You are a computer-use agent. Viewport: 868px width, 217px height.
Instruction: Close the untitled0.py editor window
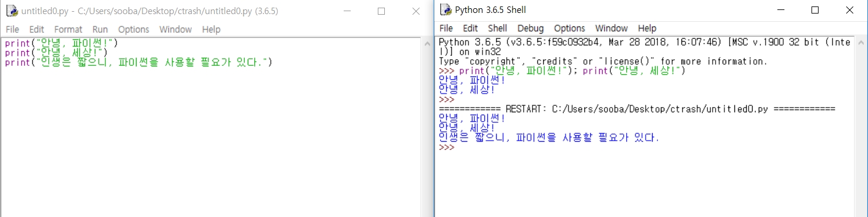point(415,11)
